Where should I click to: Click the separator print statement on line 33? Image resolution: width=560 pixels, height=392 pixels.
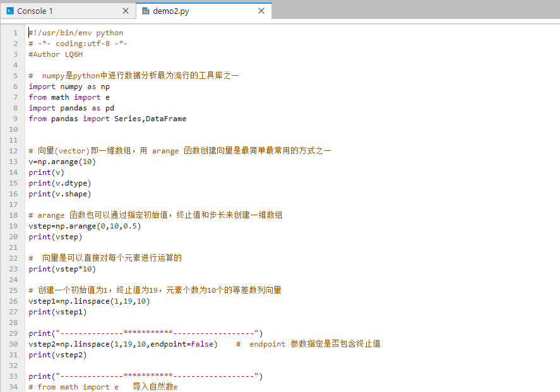(x=146, y=376)
